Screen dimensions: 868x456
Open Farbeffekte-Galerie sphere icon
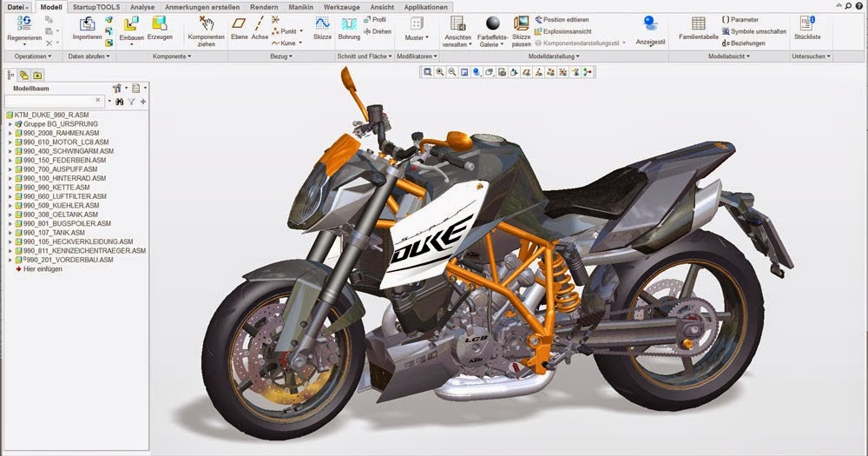493,23
